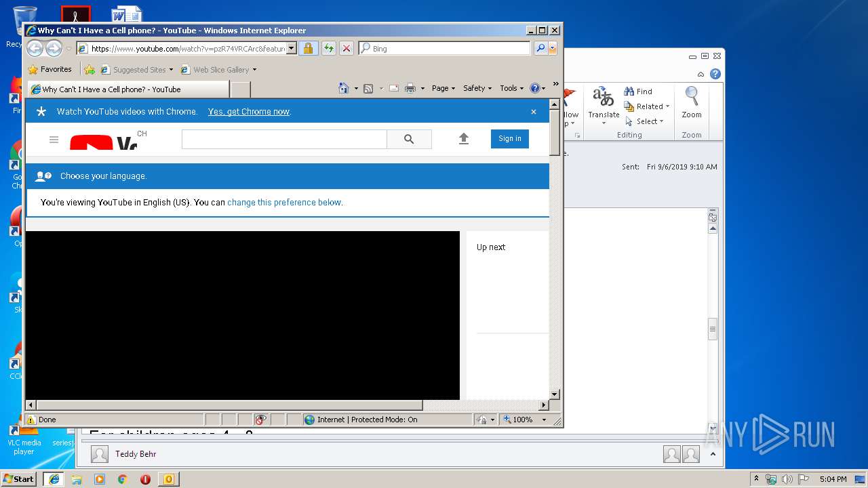The height and width of the screenshot is (488, 868).
Task: Click Find in Outlook Editing group
Action: point(638,91)
